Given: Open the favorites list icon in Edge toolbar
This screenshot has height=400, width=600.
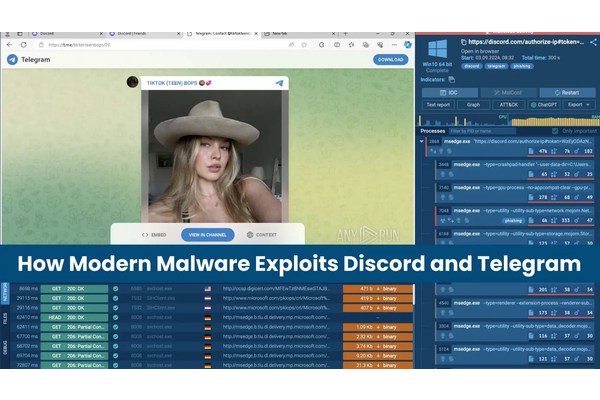Looking at the screenshot, I should click(x=351, y=45).
